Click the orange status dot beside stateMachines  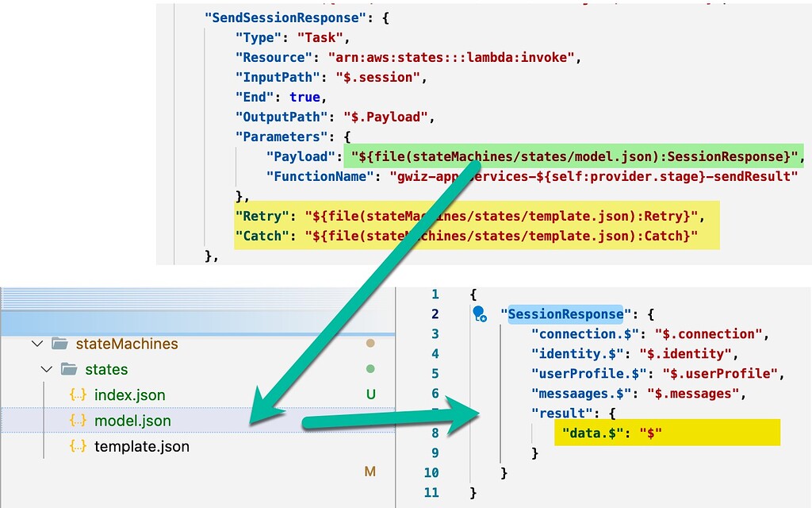click(x=369, y=344)
